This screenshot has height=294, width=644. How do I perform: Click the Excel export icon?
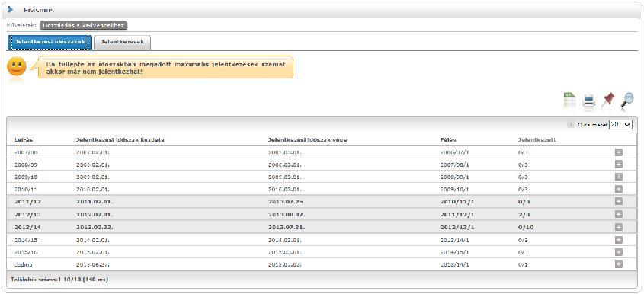pyautogui.click(x=569, y=101)
